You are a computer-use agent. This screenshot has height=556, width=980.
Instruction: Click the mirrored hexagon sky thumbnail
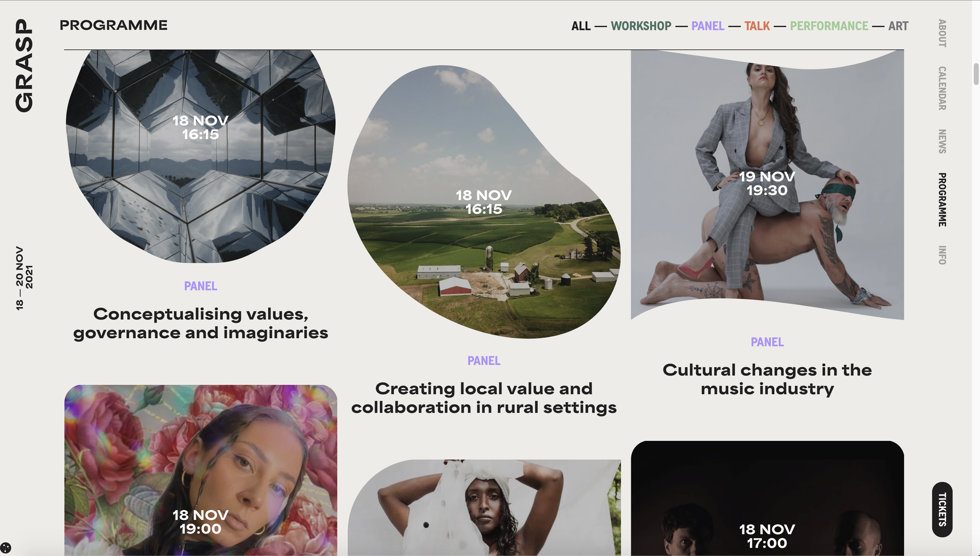[200, 156]
